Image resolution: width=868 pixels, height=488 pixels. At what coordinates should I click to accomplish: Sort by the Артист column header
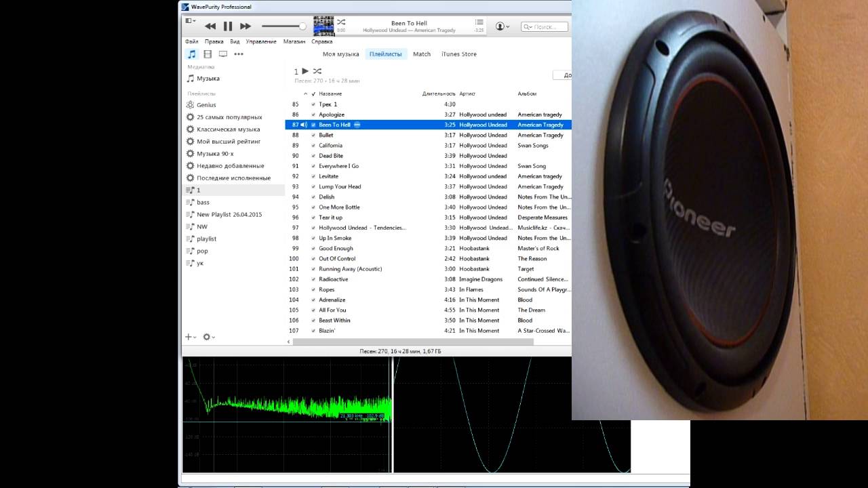click(467, 94)
